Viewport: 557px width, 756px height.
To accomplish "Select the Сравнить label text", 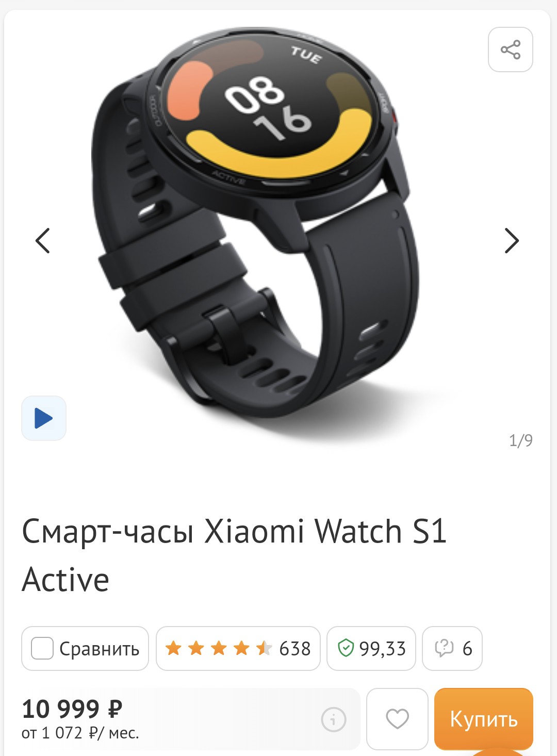I will pos(99,649).
